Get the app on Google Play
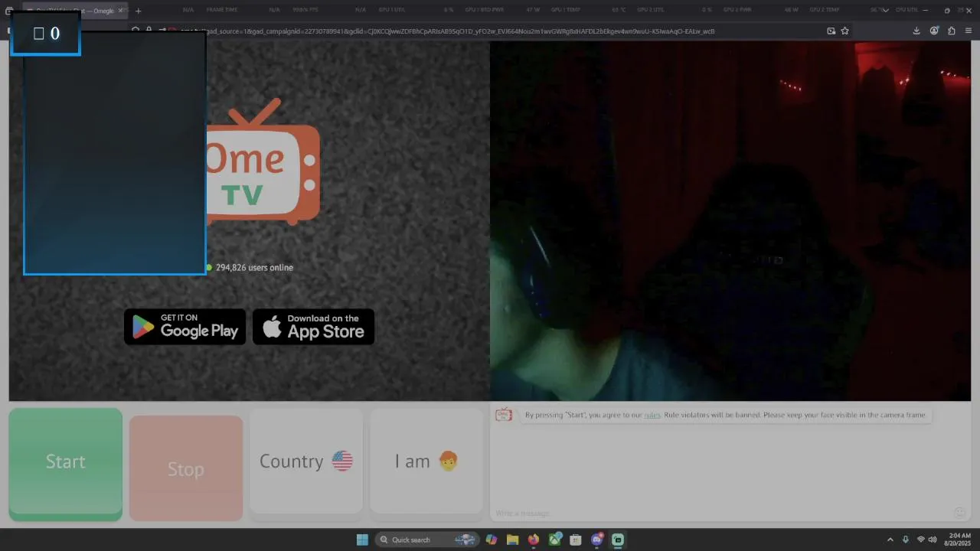This screenshot has height=551, width=980. (185, 327)
